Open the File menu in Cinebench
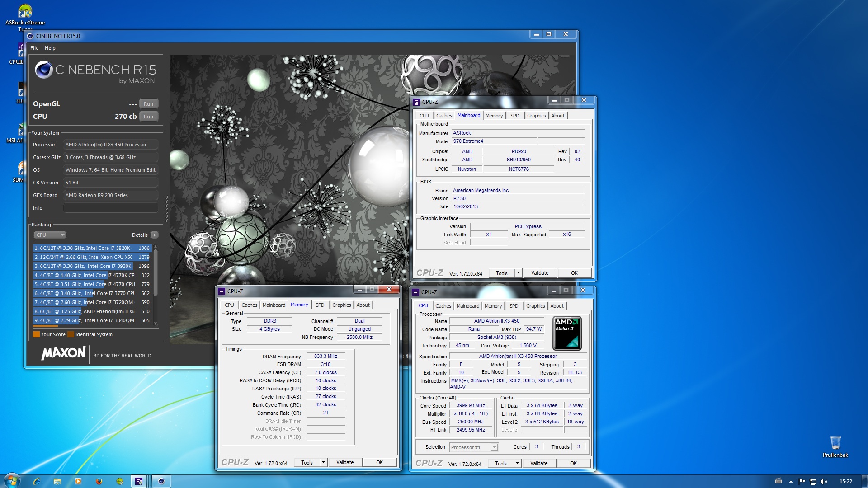868x488 pixels. pos(34,48)
